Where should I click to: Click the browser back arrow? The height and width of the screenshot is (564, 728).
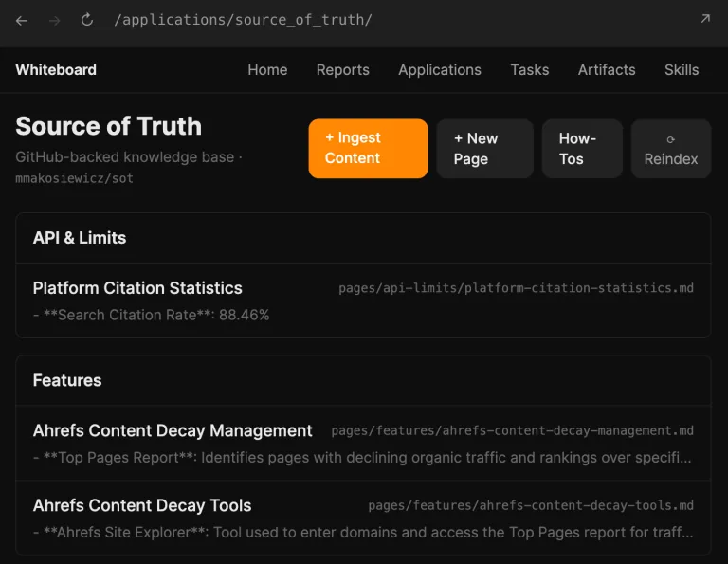[x=22, y=21]
